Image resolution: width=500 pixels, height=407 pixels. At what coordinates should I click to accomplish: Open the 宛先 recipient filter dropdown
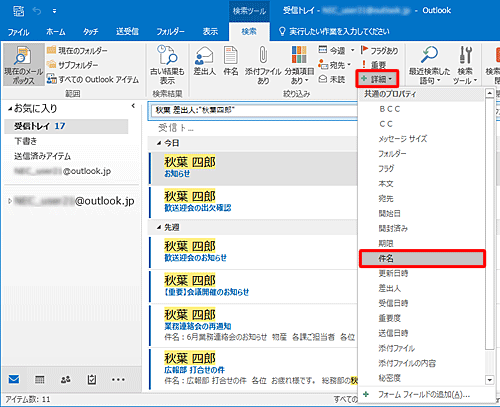coord(334,65)
